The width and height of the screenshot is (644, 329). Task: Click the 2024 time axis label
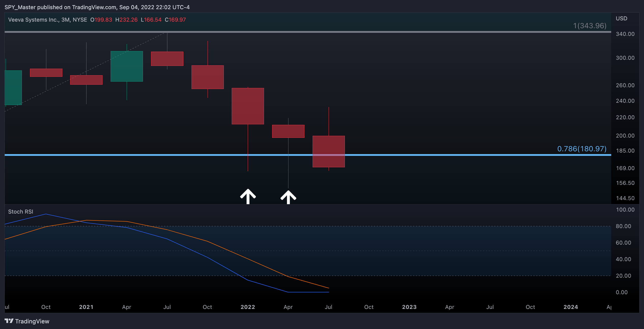571,307
